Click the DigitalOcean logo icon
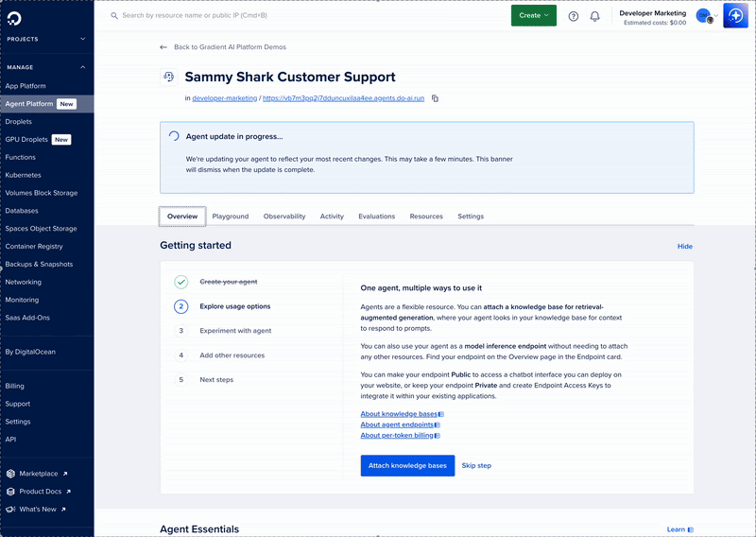756x537 pixels. coord(14,17)
